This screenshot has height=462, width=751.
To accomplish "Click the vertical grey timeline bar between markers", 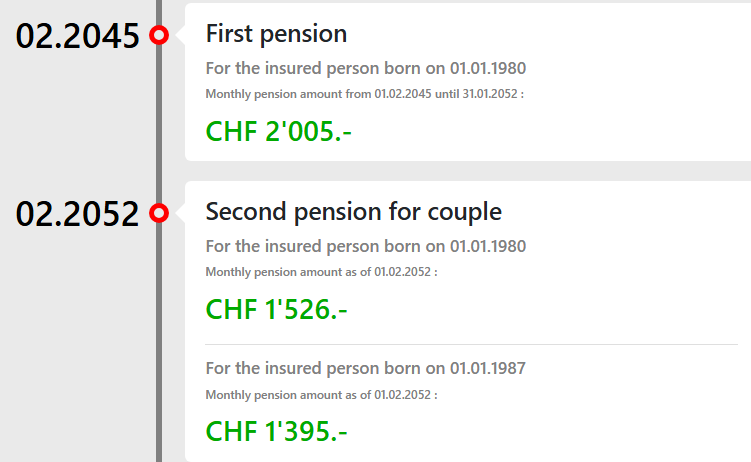I will [x=159, y=124].
